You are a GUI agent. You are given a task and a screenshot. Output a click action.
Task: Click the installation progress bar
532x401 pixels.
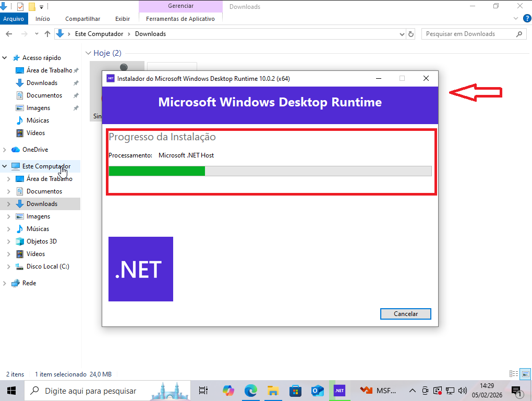point(270,171)
